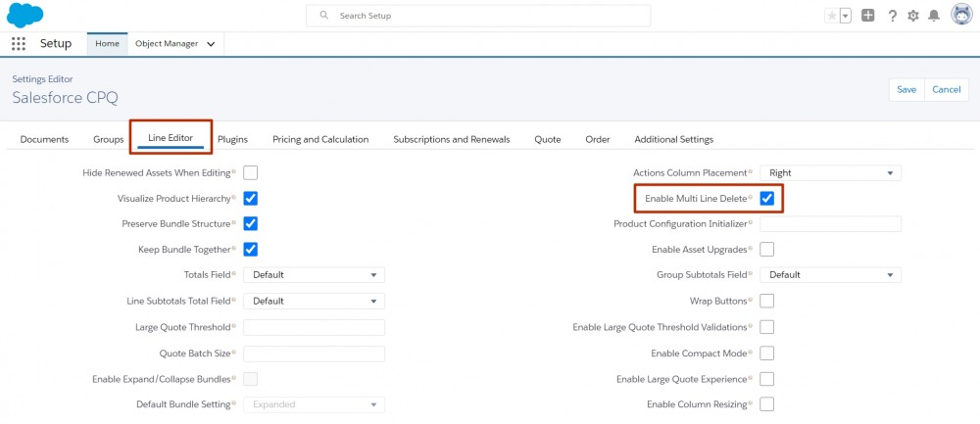
Task: Click the Salesforce cloud logo
Action: click(25, 15)
